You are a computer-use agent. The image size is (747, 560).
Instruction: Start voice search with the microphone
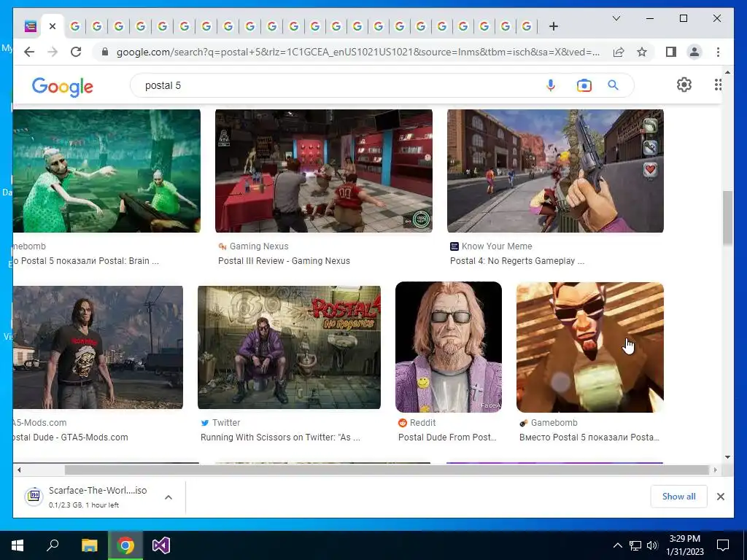[550, 85]
